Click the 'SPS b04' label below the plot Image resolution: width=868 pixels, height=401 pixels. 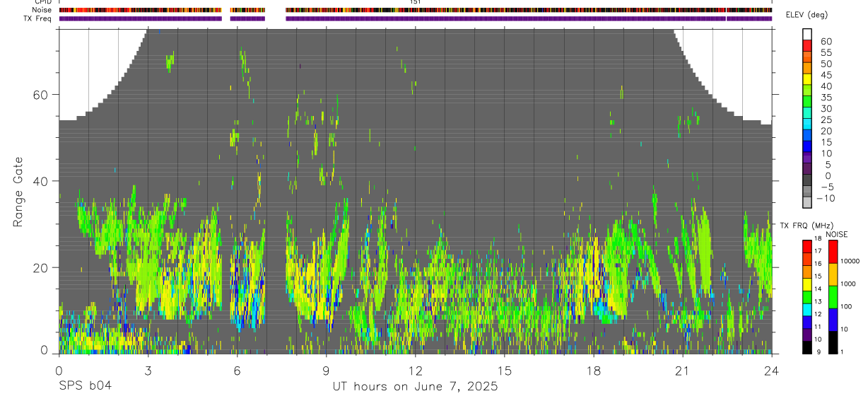click(85, 387)
